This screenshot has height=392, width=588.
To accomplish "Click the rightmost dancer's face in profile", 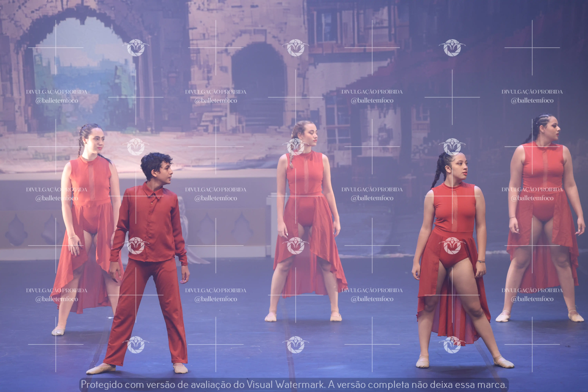I will [553, 129].
